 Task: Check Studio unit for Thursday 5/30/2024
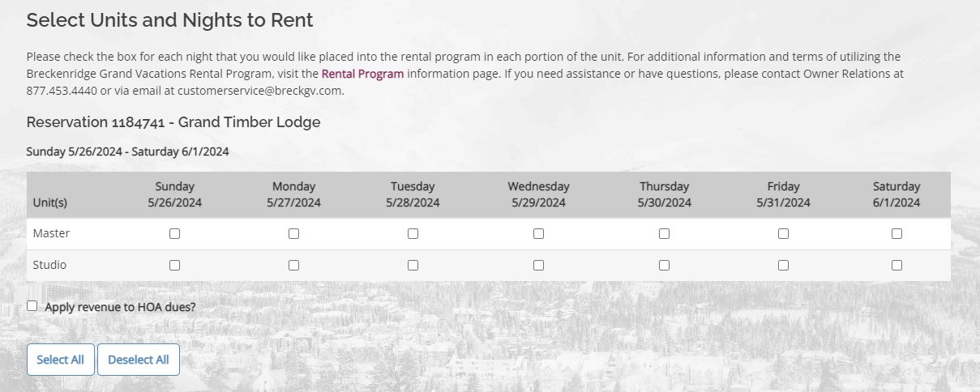click(x=664, y=265)
